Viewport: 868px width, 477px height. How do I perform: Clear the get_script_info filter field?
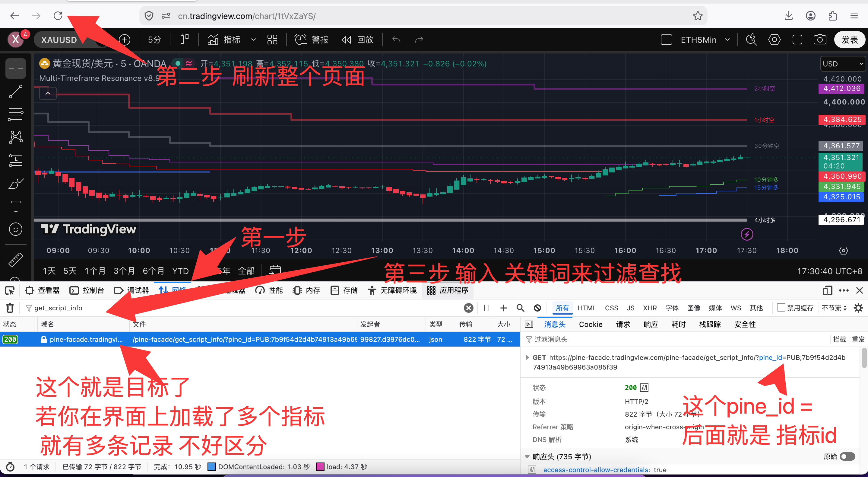468,308
